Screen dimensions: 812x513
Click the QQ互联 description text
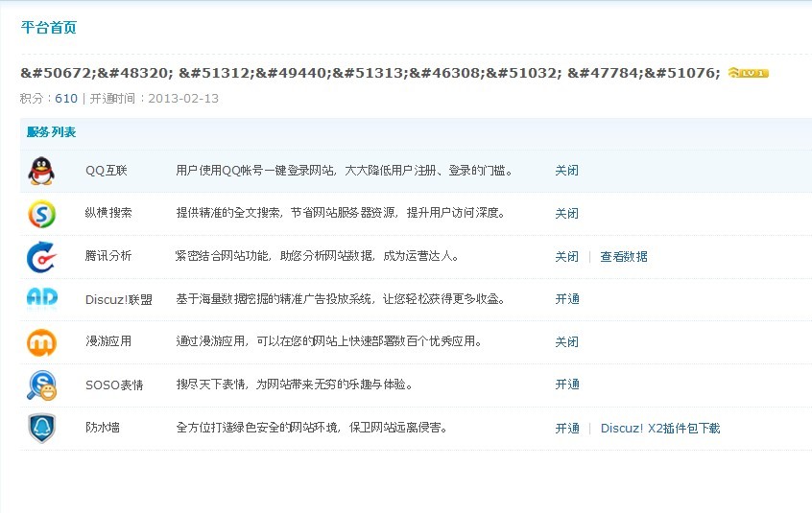(x=345, y=170)
